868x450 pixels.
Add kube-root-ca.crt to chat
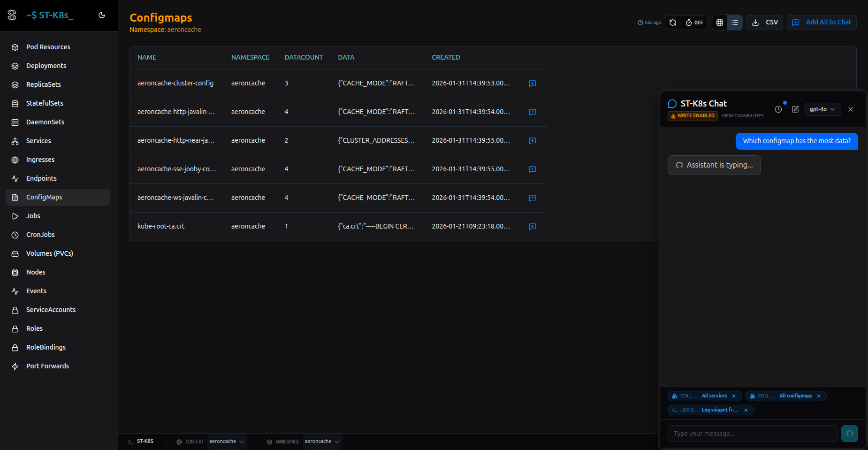coord(533,227)
